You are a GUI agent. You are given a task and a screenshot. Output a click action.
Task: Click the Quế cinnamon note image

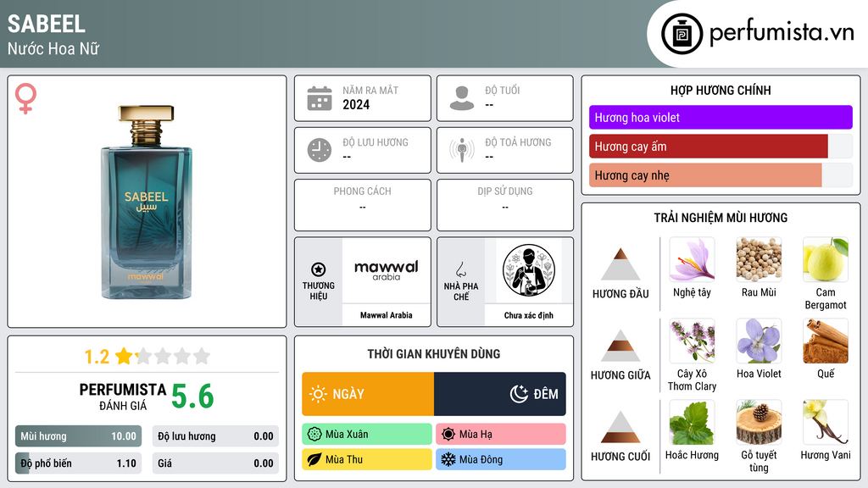[826, 341]
